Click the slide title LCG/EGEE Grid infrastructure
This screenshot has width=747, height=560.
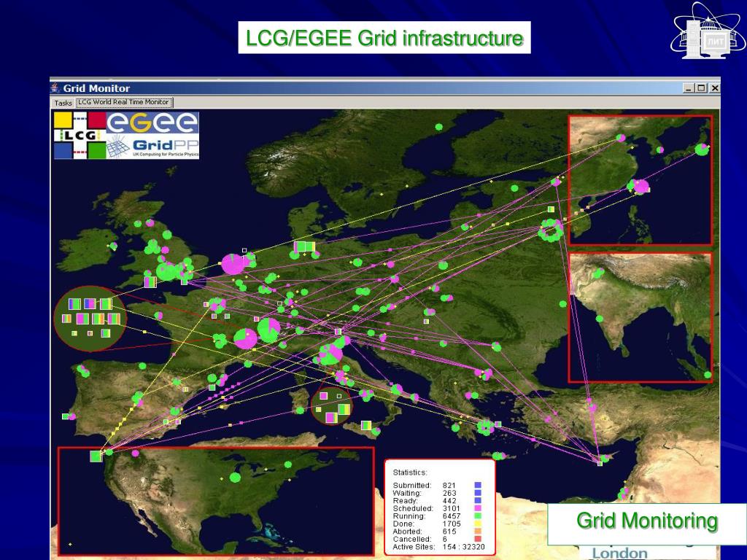(x=384, y=38)
